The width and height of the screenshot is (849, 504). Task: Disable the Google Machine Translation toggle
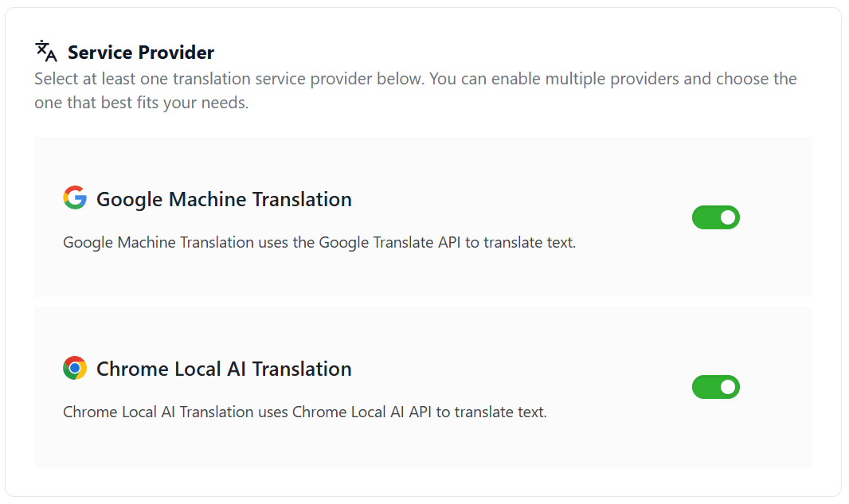(715, 217)
